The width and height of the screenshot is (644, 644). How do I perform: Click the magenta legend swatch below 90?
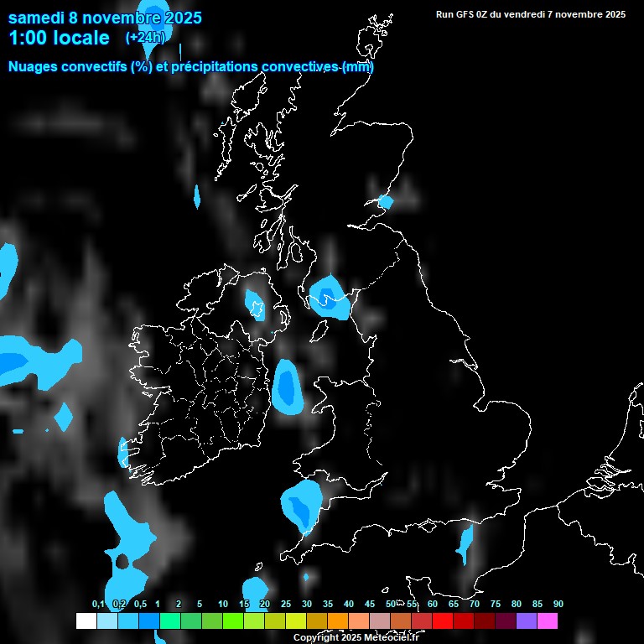pos(548,621)
